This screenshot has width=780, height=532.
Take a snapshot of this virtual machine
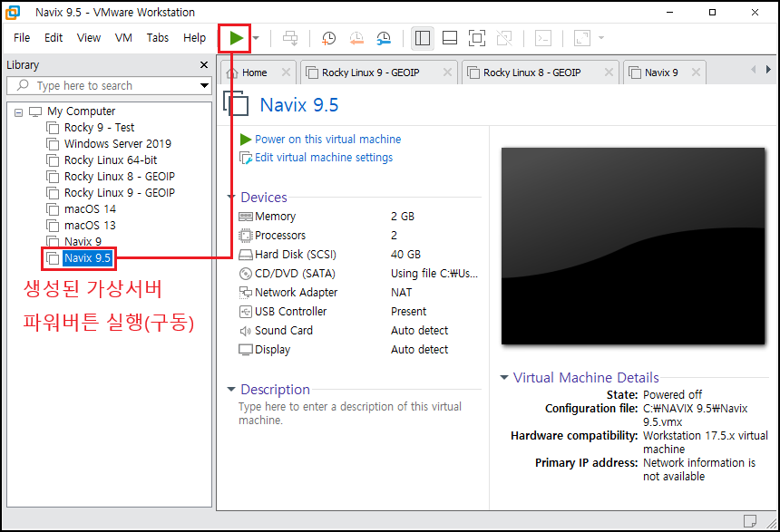pyautogui.click(x=329, y=38)
